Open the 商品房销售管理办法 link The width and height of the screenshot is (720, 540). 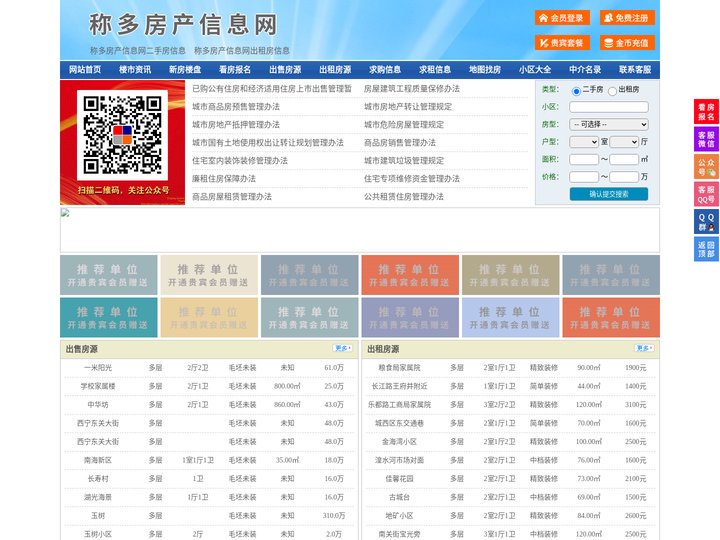click(x=400, y=143)
